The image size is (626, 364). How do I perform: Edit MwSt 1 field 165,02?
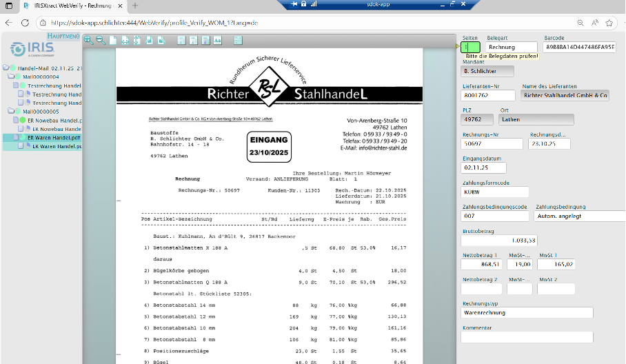556,264
